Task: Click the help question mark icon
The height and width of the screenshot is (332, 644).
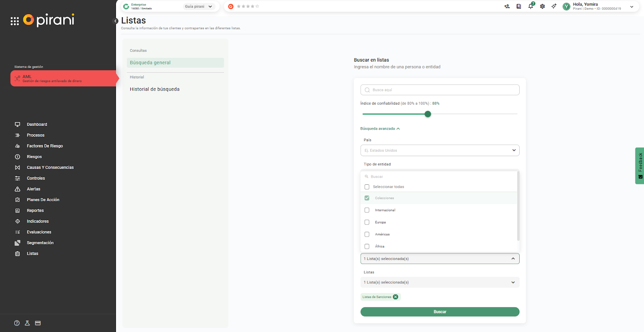Action: pos(17,323)
